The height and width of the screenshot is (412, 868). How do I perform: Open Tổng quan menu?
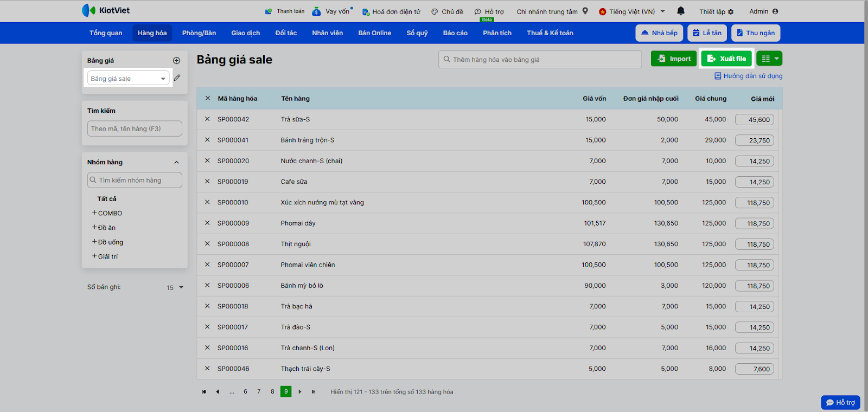(106, 33)
